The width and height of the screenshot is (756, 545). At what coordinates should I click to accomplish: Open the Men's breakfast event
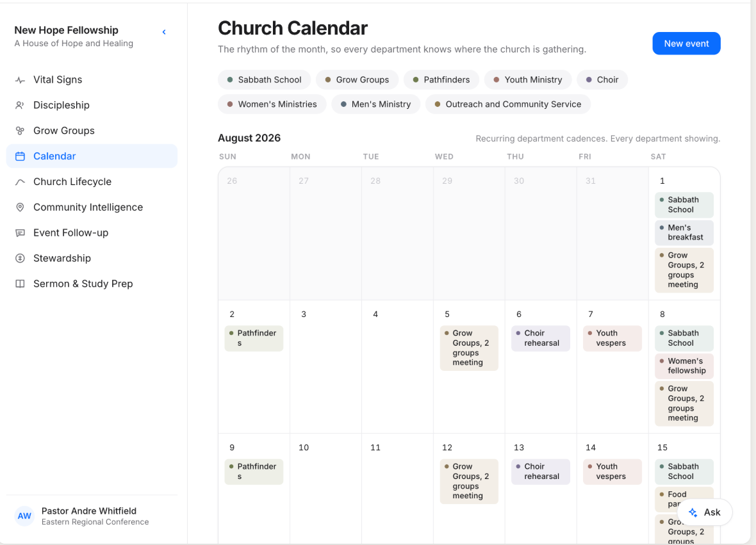click(x=684, y=232)
